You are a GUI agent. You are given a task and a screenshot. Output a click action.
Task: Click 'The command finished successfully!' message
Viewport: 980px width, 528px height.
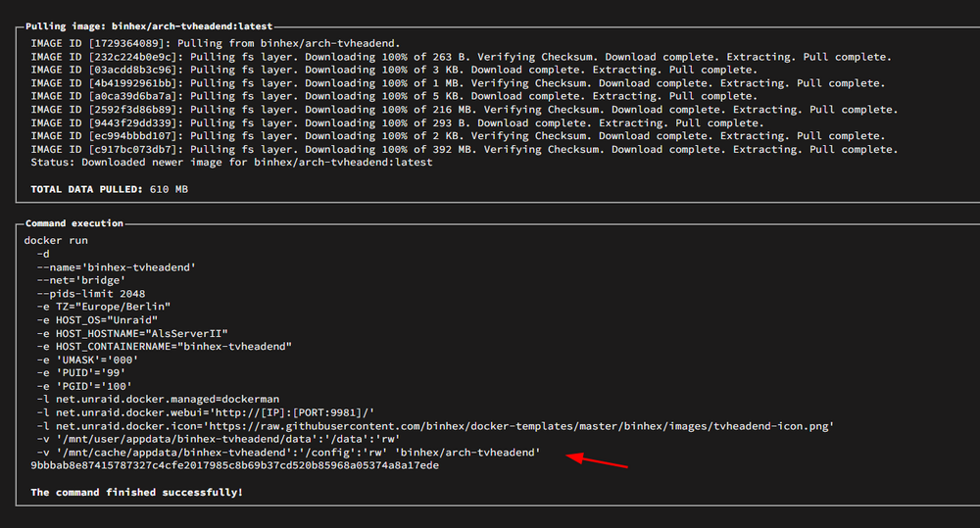tap(137, 493)
